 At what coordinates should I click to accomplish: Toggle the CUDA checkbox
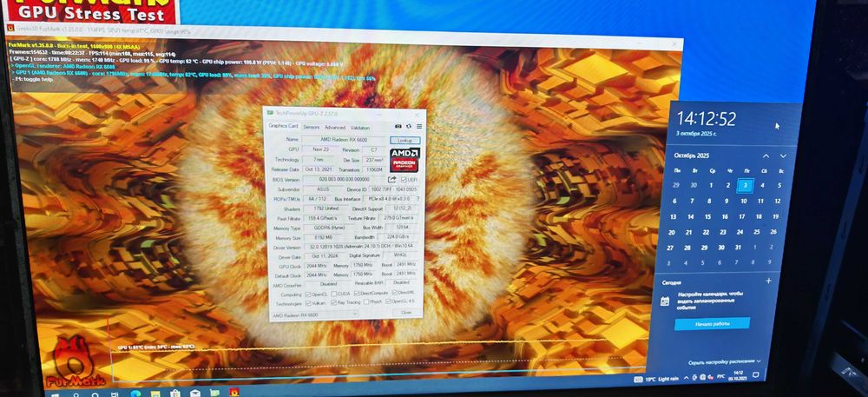[334, 294]
